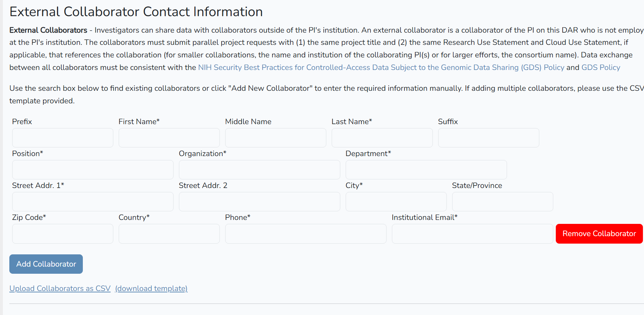Click the City input field
This screenshot has height=315, width=644.
396,202
